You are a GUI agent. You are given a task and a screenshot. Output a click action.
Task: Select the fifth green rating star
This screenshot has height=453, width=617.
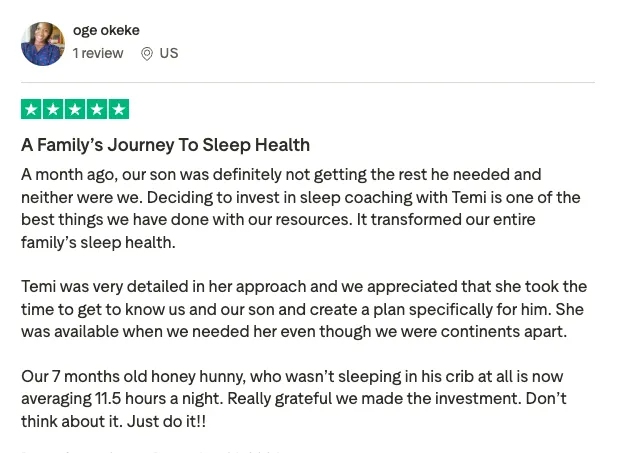pyautogui.click(x=119, y=109)
